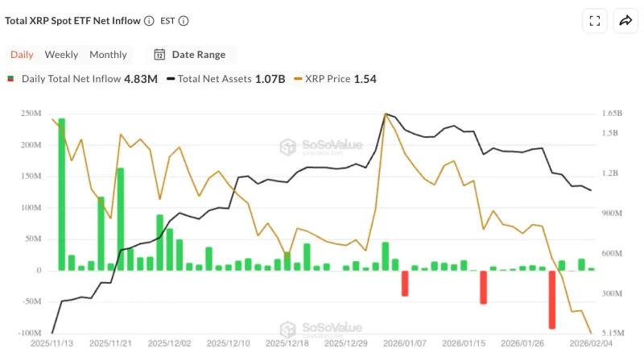Click the tallest green inflow bar
Image resolution: width=644 pixels, height=353 pixels.
62,193
